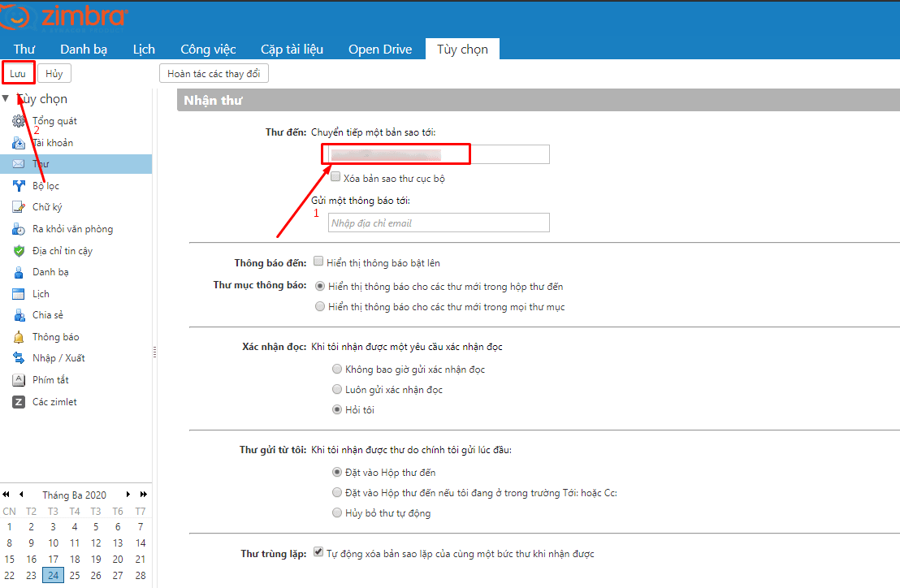This screenshot has width=900, height=588.
Task: Open Địa chỉ tin cậy options entry
Action: tap(63, 251)
